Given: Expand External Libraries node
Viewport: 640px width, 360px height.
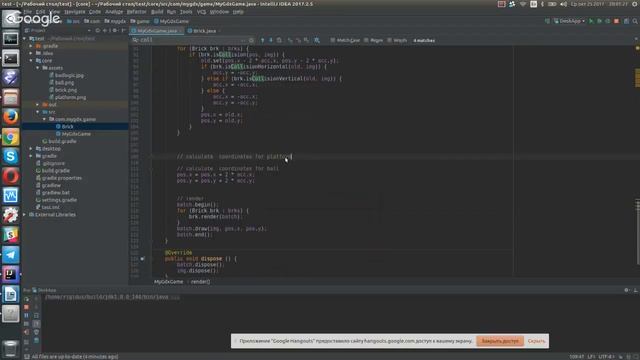Looking at the screenshot, I should 24,214.
